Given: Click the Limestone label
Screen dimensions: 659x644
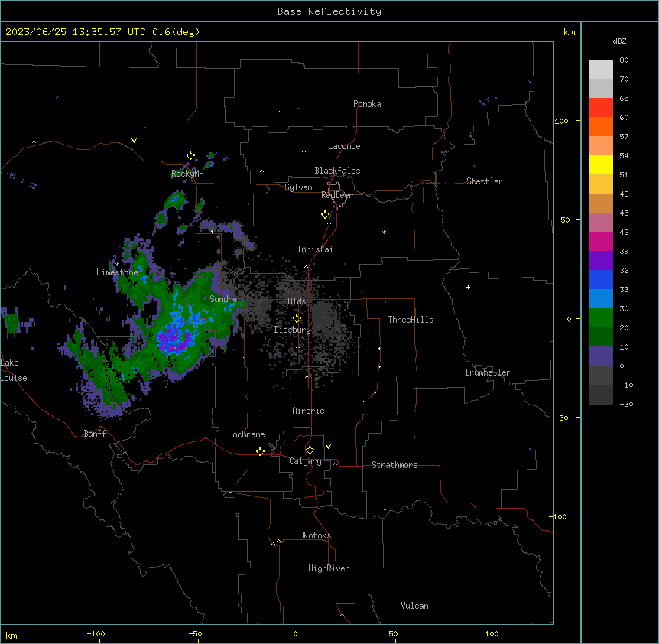Looking at the screenshot, I should coord(117,272).
